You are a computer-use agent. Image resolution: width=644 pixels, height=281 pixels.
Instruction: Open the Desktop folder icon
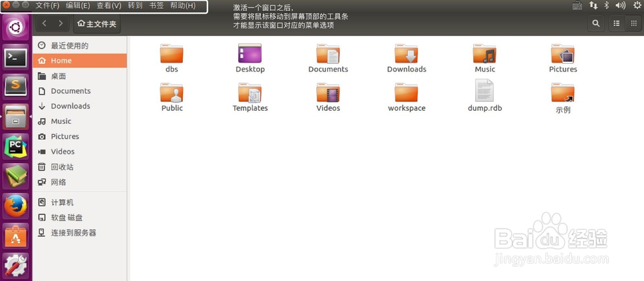250,53
